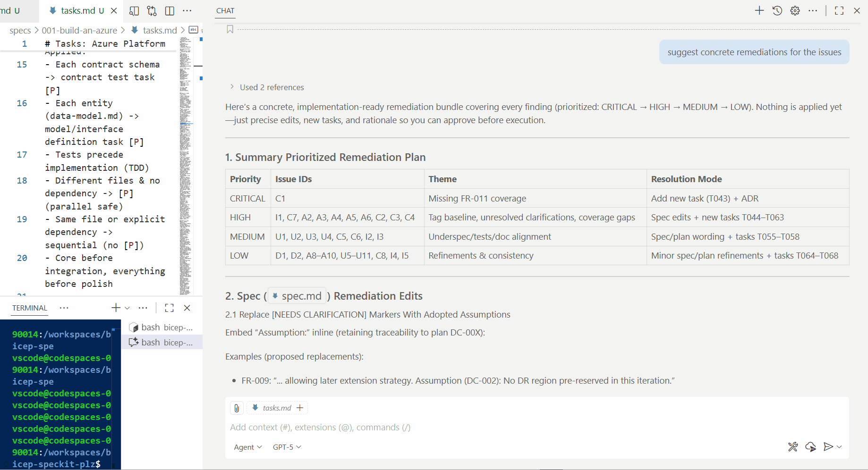Maximize the chat panel

(x=839, y=11)
